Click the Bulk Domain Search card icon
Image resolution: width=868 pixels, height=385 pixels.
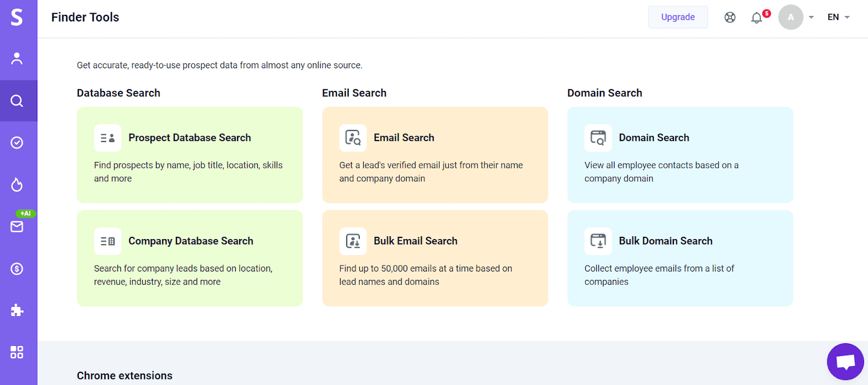coord(598,241)
